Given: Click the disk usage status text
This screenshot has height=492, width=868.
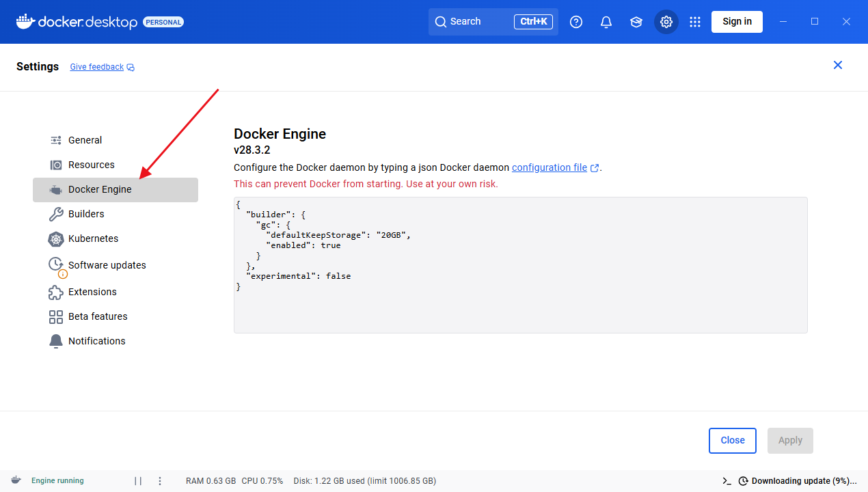Looking at the screenshot, I should point(364,481).
